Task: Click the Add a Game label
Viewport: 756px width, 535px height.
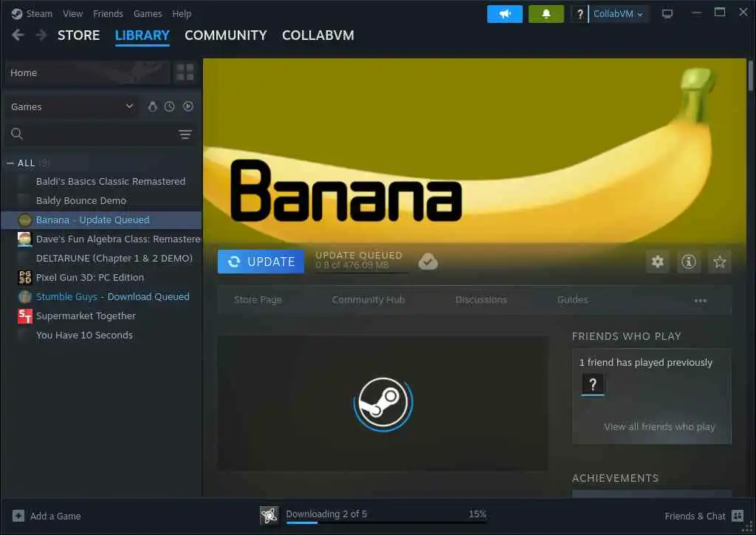Action: [x=55, y=517]
